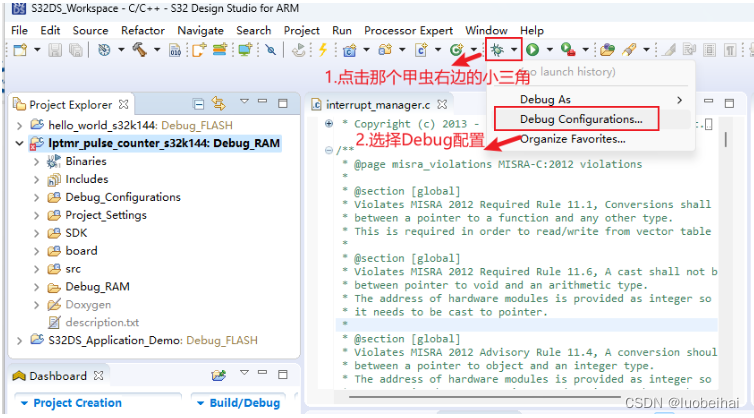Collapse the Build/Debug section
This screenshot has width=754, height=418.
pos(201,403)
